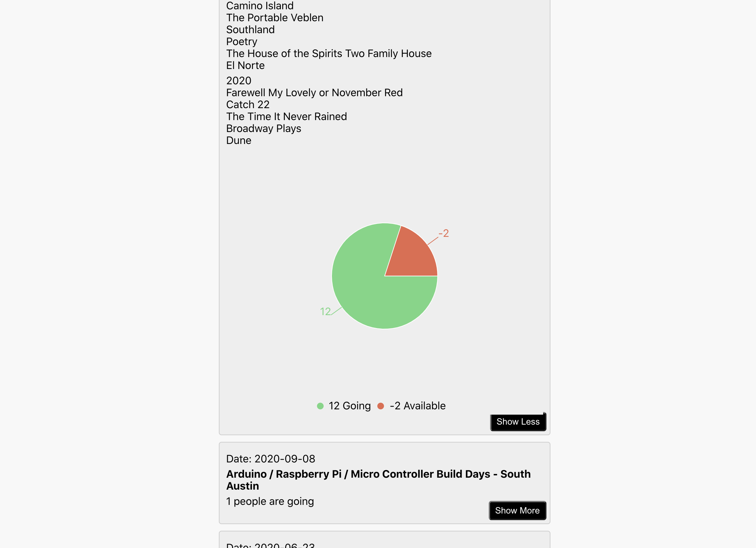Click the 'Catch 22' book entry
The image size is (756, 548).
pos(248,105)
